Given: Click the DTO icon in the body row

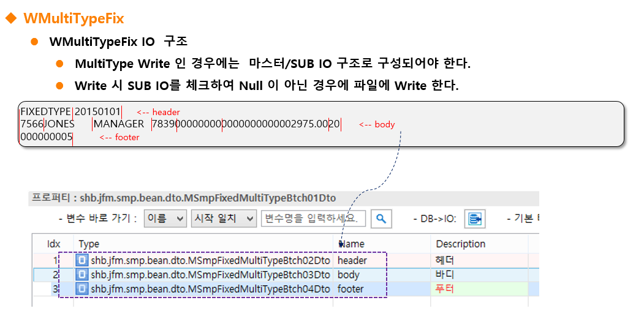Looking at the screenshot, I should point(83,275).
